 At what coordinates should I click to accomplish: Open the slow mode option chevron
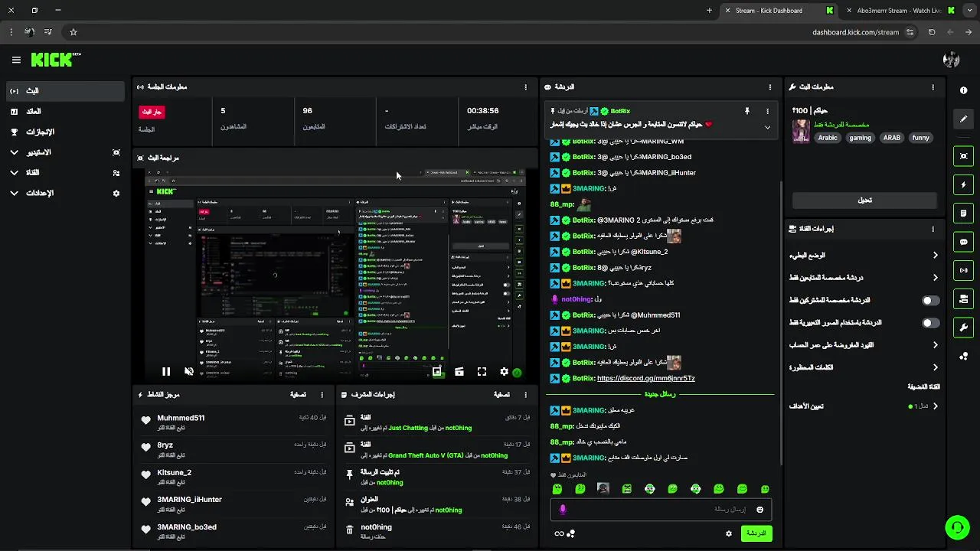coord(935,256)
